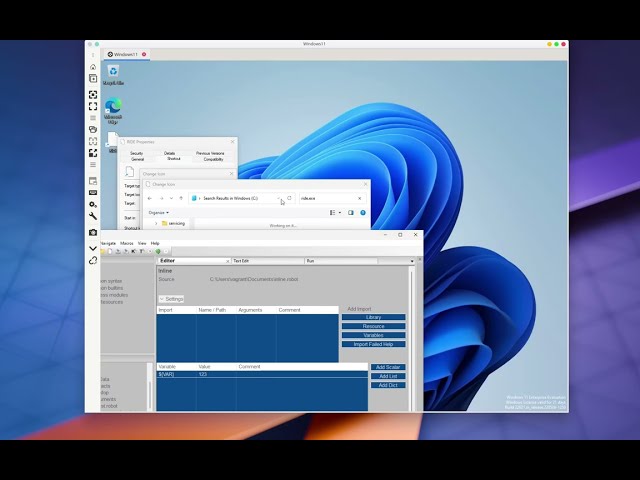Clear the ride.exe search box

360,198
